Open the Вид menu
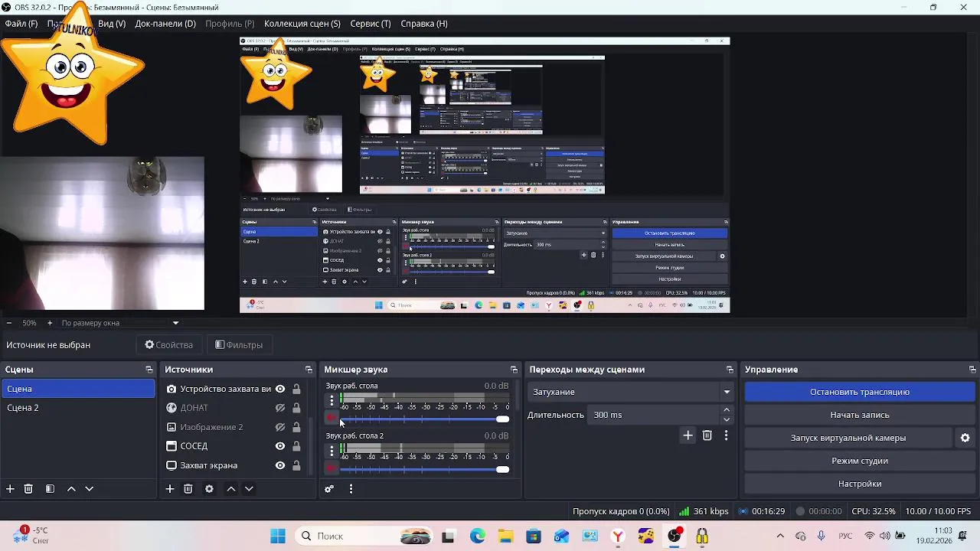The height and width of the screenshot is (551, 980). 111,24
